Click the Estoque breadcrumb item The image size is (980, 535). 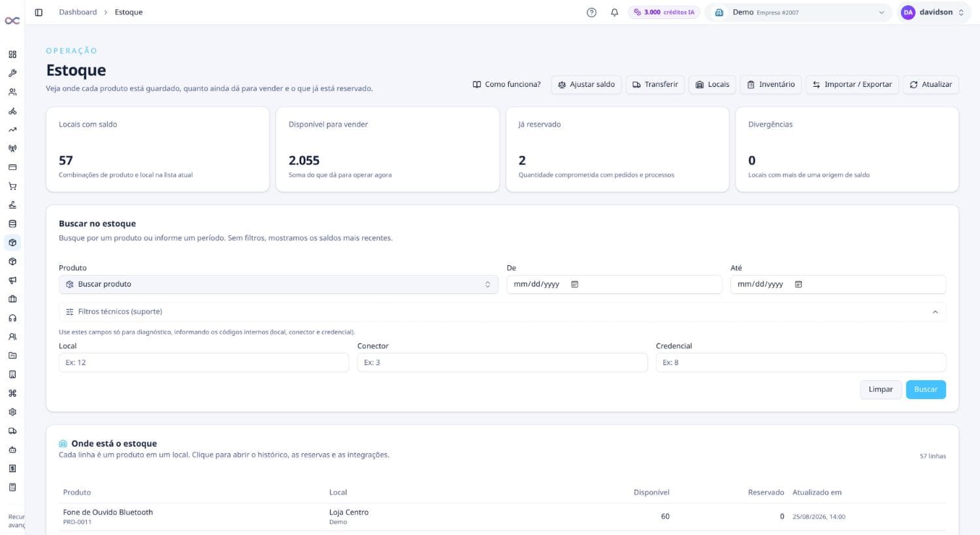129,12
